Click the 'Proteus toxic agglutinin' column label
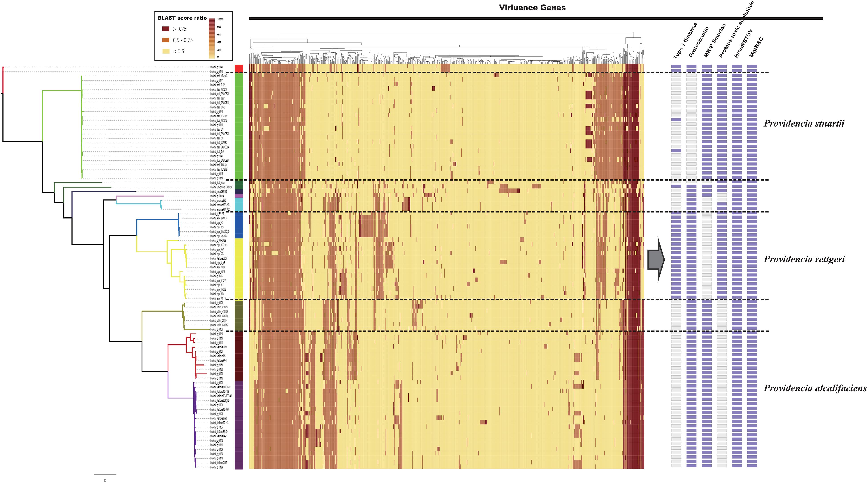Viewport: 868px width, 483px height. tap(736, 30)
